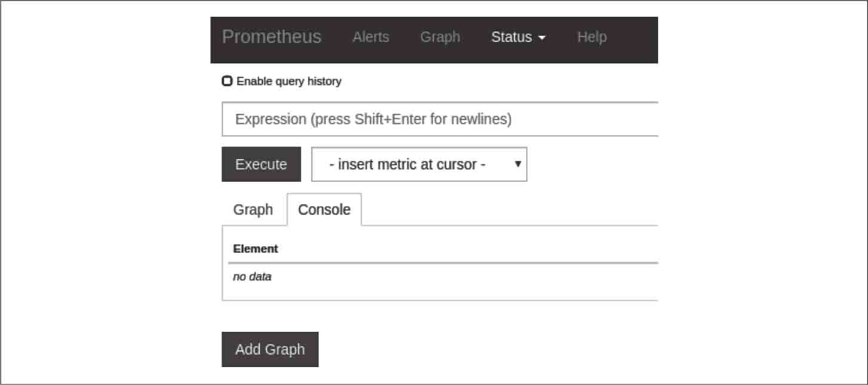Open the "insert metric at cursor" dropdown
This screenshot has height=385, width=868.
(x=418, y=164)
